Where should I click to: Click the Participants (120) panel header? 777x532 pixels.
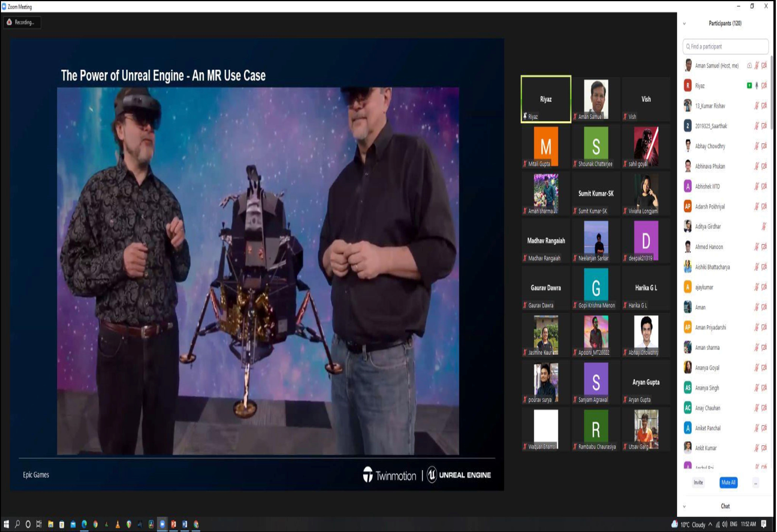[x=725, y=23]
